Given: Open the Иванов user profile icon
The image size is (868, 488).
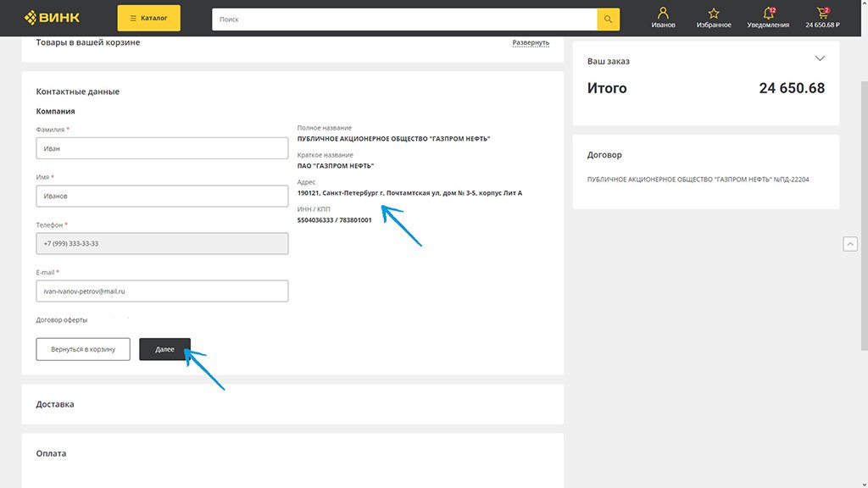Looking at the screenshot, I should [663, 18].
